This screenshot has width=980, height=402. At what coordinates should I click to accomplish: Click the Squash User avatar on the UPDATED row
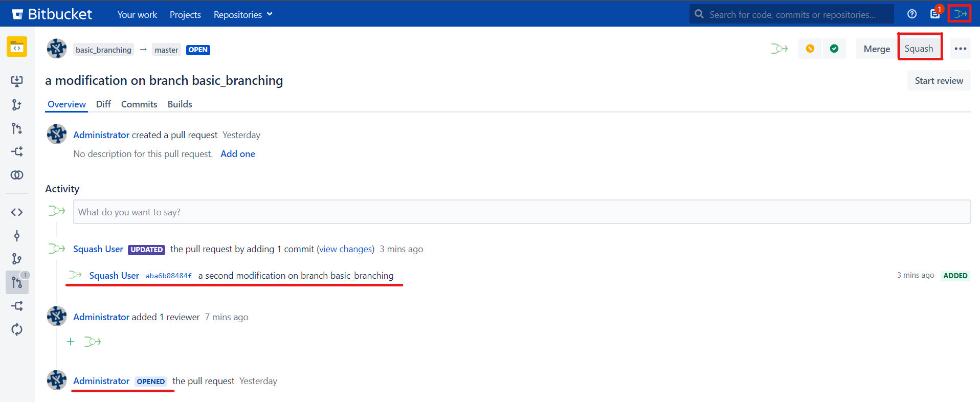pyautogui.click(x=57, y=249)
